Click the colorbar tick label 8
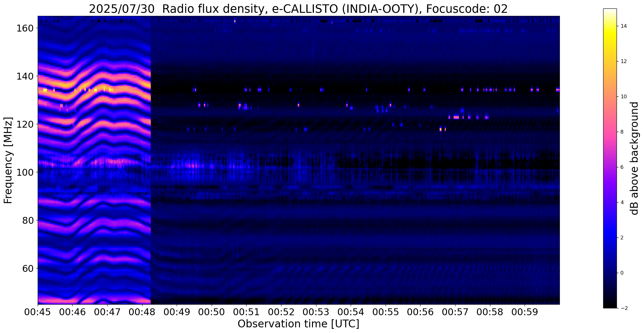Image resolution: width=644 pixels, height=333 pixels. 622,132
